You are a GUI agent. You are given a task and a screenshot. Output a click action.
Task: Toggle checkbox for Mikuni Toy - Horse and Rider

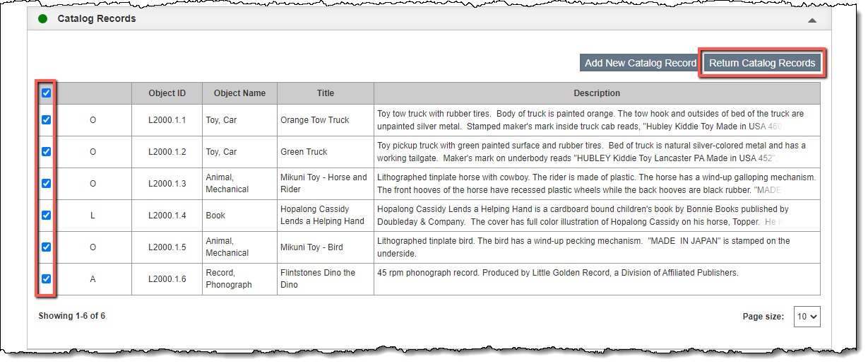coord(46,183)
